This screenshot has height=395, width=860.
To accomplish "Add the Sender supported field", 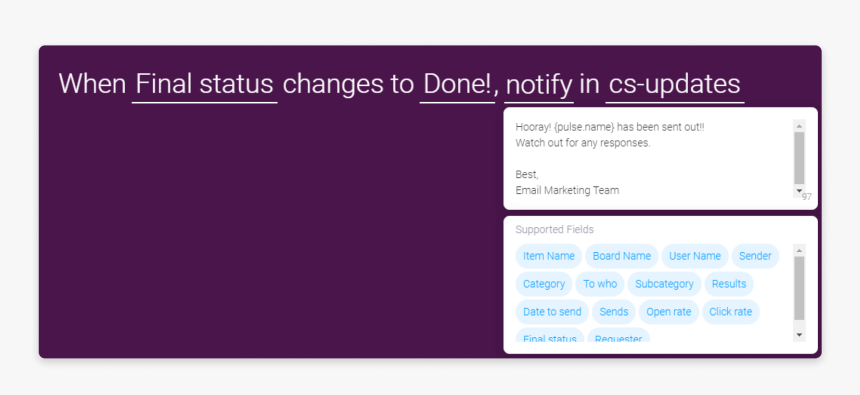I will coord(755,256).
